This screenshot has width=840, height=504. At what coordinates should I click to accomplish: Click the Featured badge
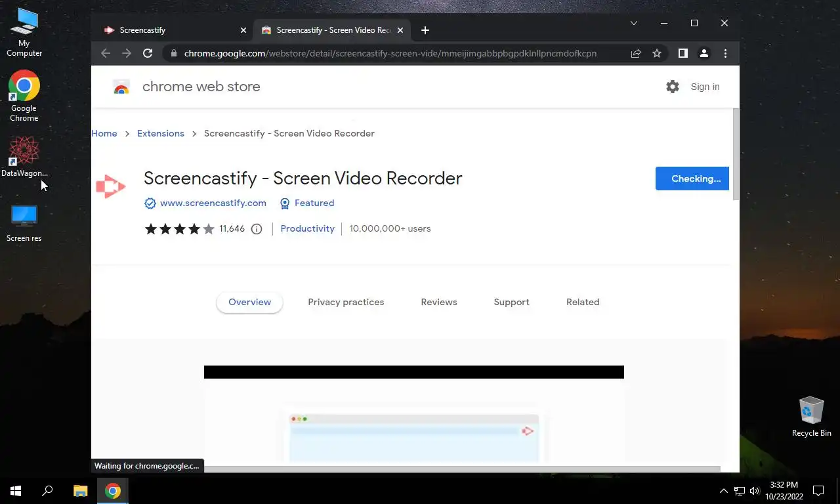(x=307, y=203)
